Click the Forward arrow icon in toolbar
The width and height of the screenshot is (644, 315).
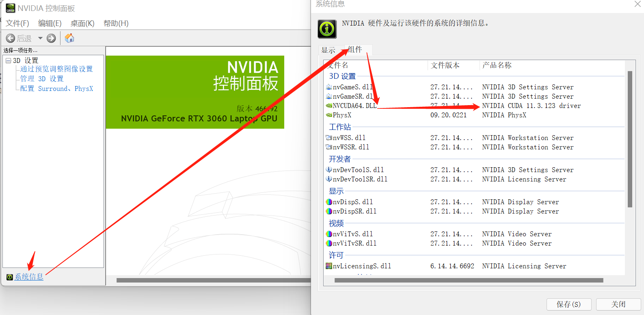(x=51, y=38)
